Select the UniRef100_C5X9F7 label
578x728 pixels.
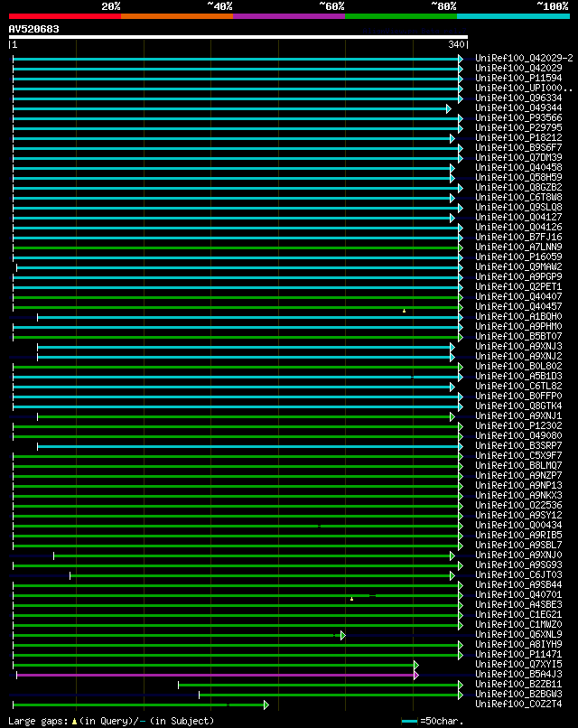click(x=518, y=455)
